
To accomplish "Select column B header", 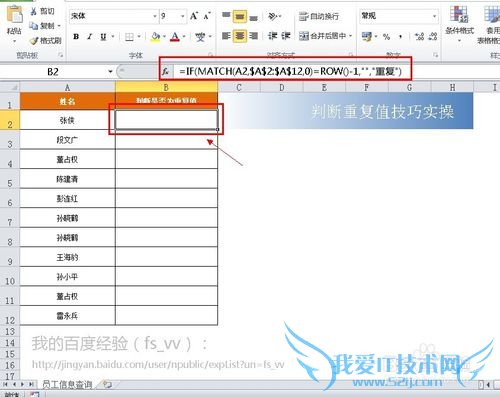I will tap(166, 87).
